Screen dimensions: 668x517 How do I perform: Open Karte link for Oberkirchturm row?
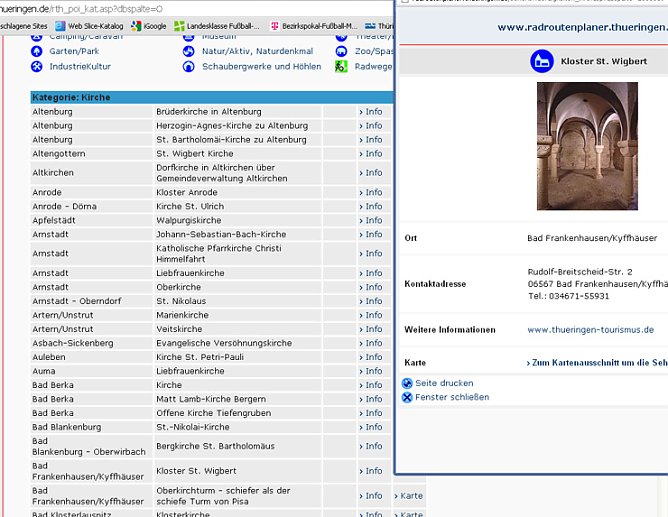(410, 496)
